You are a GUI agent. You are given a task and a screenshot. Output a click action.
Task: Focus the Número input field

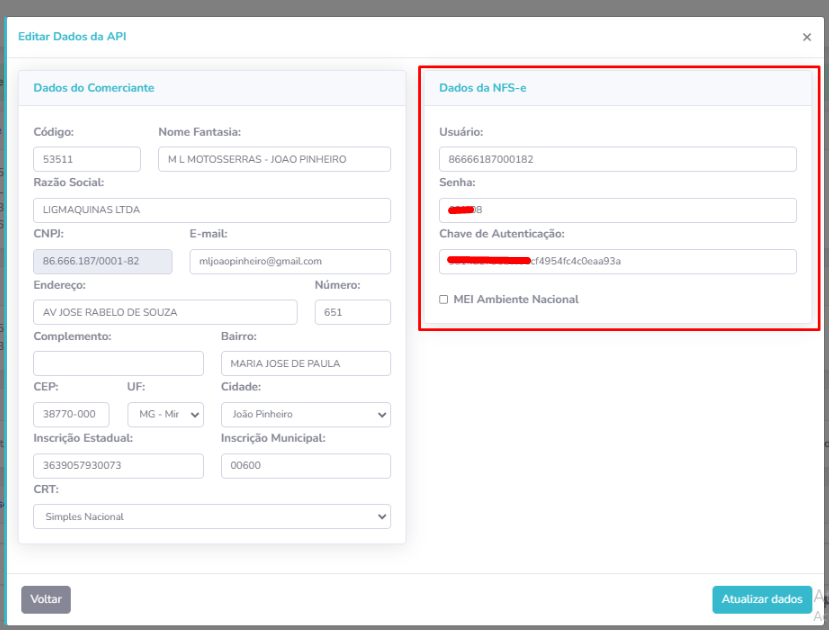(352, 312)
